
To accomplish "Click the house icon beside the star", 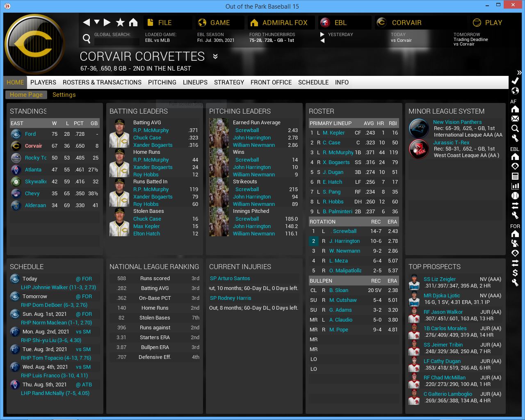I will point(133,23).
